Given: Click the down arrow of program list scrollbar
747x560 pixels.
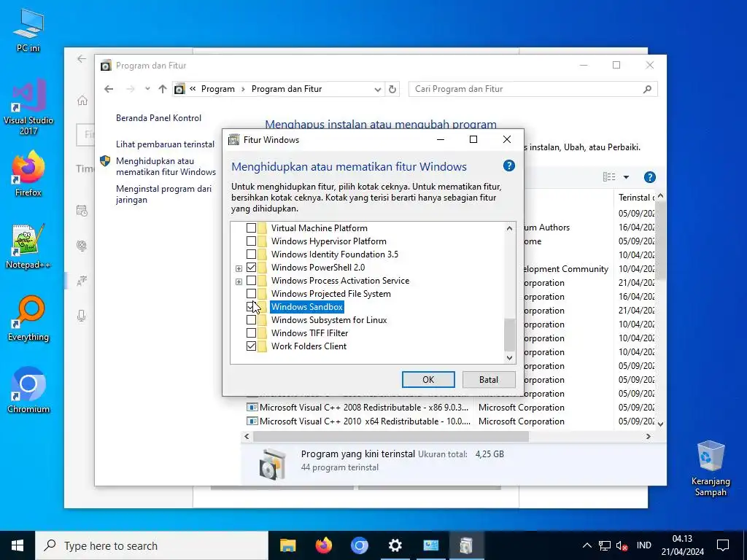Looking at the screenshot, I should pos(660,424).
